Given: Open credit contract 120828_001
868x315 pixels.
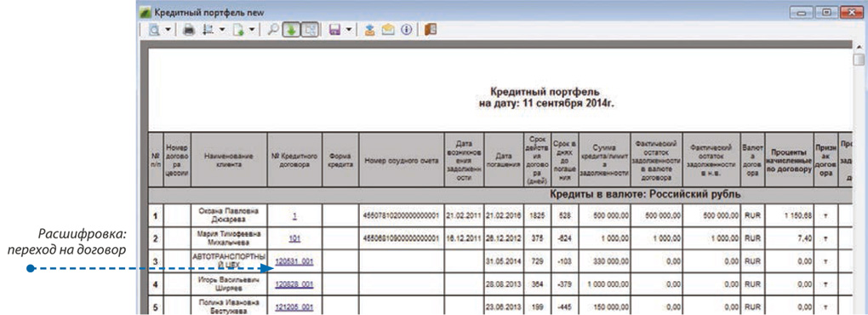Looking at the screenshot, I should [294, 284].
